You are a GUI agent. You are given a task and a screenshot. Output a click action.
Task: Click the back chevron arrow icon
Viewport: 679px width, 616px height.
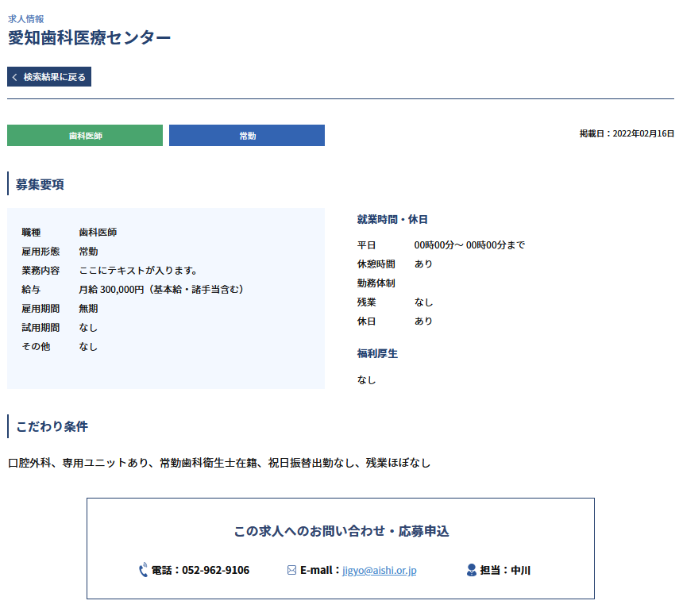[15, 77]
